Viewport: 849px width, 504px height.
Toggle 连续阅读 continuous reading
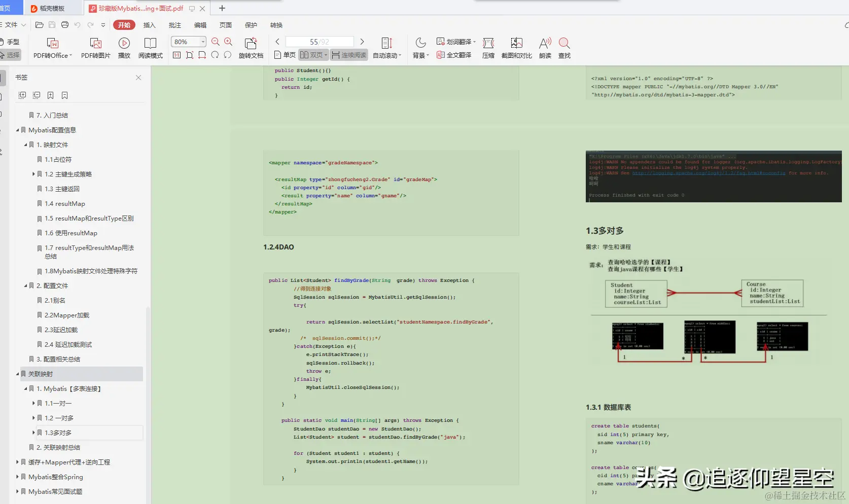click(349, 55)
